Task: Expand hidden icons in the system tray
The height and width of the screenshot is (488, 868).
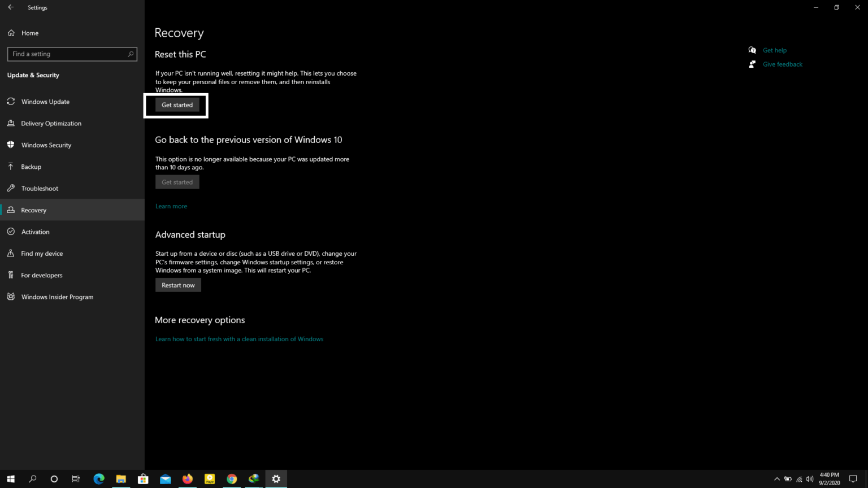Action: (777, 479)
